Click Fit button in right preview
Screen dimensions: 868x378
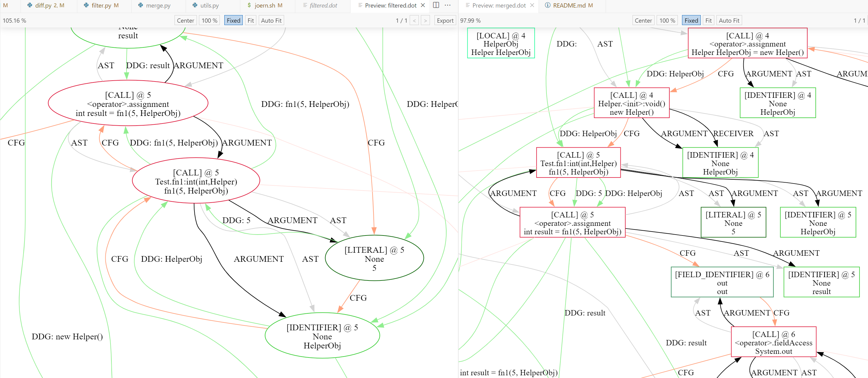click(x=708, y=21)
